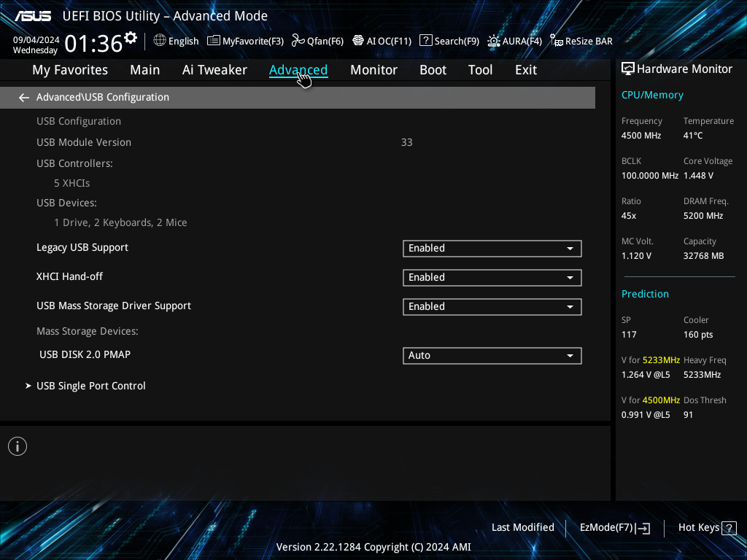
Task: Open the Boot tab
Action: pyautogui.click(x=433, y=70)
